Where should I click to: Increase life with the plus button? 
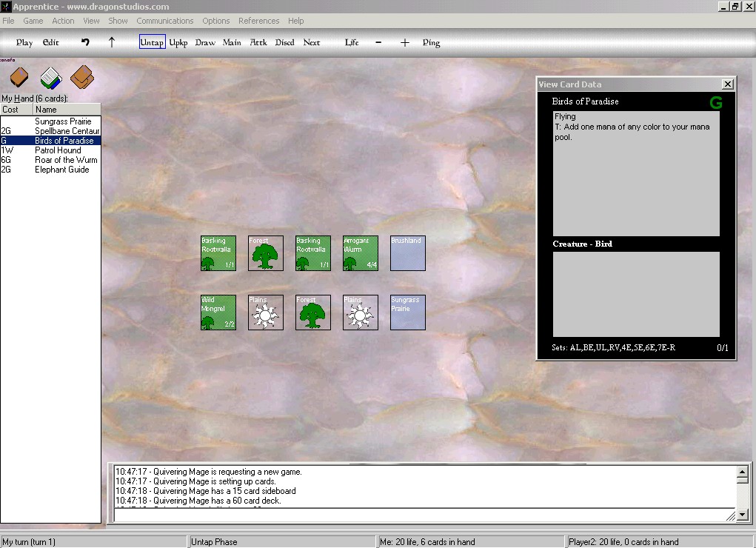(405, 42)
